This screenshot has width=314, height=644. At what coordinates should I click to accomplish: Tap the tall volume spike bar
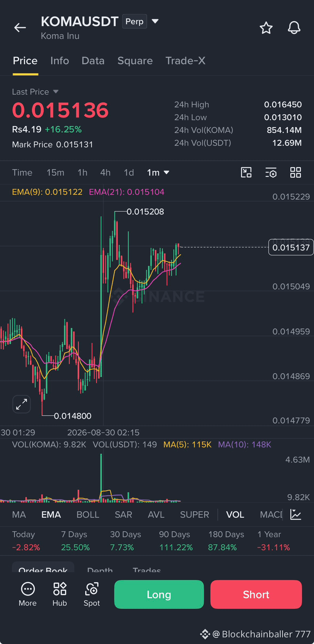101,478
